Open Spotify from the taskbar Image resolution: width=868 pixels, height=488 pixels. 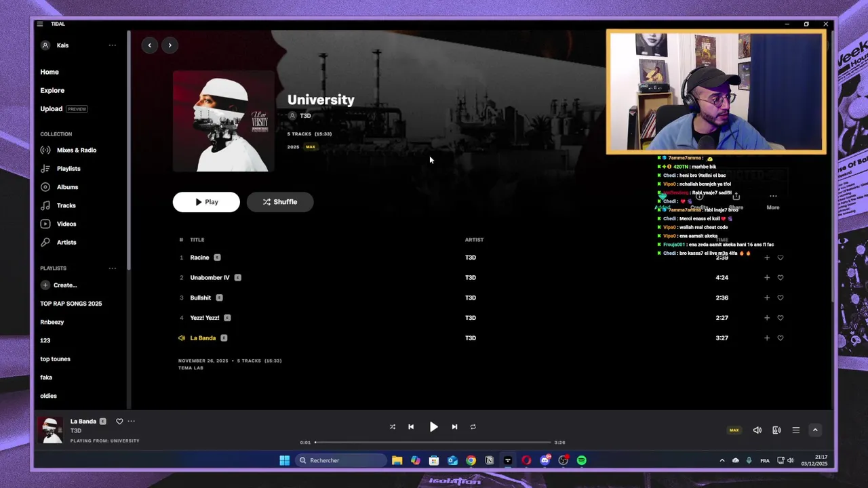(582, 461)
